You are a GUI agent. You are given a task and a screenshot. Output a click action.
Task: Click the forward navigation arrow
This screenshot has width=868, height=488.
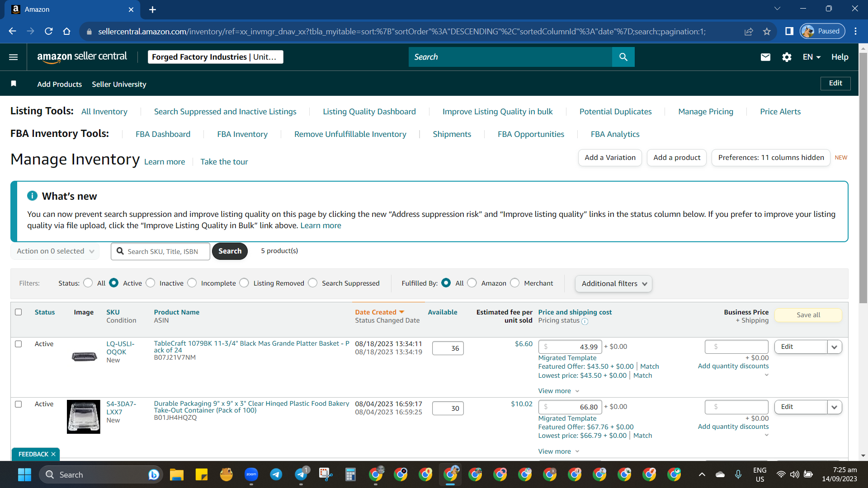tap(31, 31)
